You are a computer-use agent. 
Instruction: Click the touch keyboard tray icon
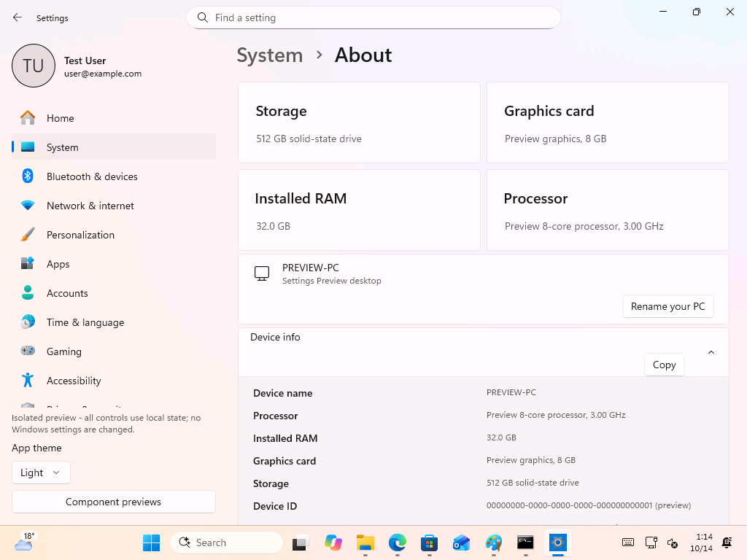[628, 542]
